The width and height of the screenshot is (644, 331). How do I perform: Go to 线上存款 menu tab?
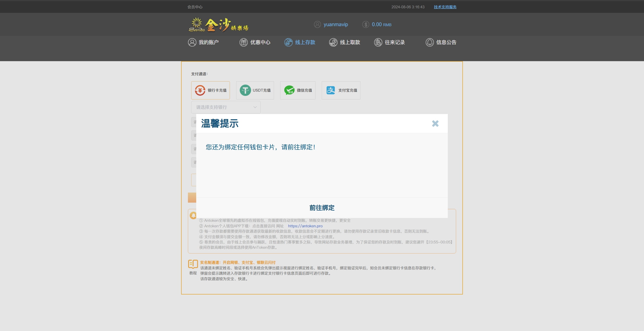[300, 42]
